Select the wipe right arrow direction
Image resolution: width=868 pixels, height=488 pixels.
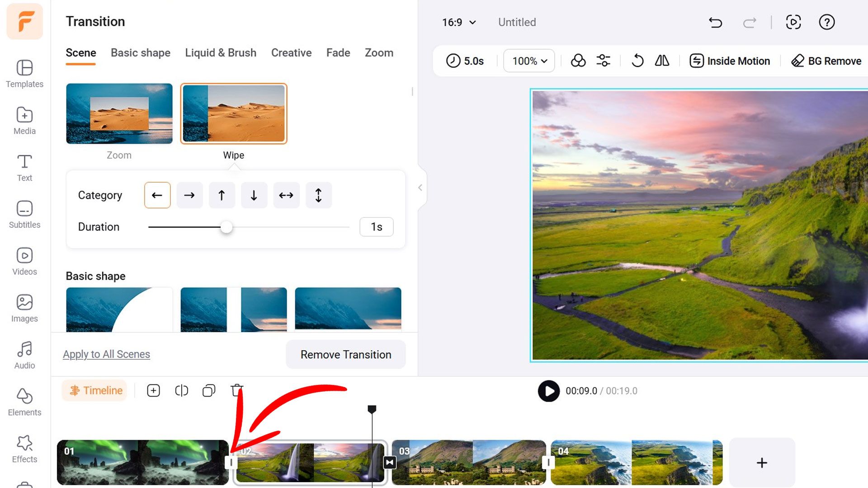[189, 195]
